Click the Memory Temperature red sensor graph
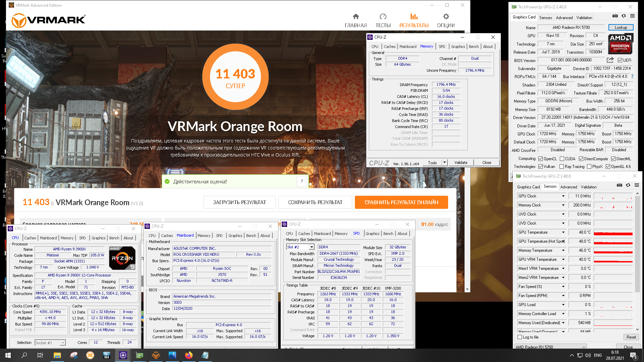This screenshot has width=644, height=362. [x=613, y=250]
